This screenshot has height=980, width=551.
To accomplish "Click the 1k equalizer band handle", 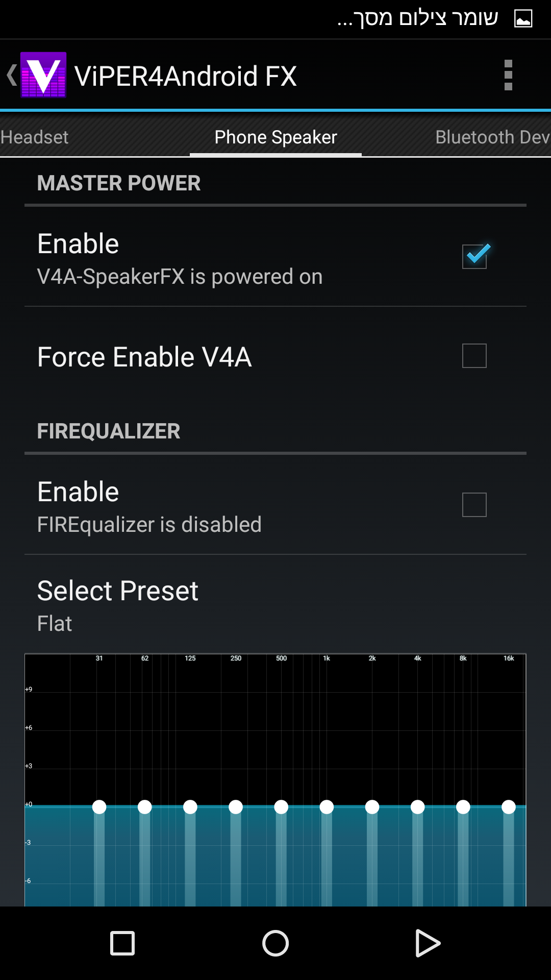I will [x=327, y=807].
